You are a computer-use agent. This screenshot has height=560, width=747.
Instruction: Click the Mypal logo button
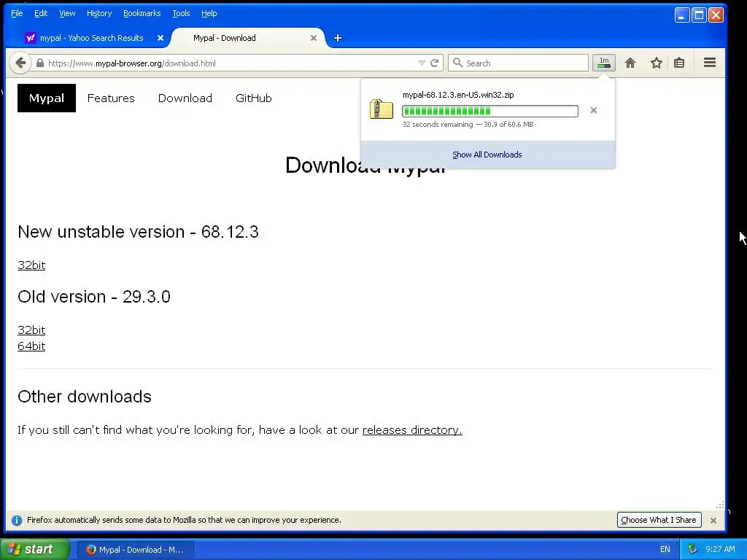[47, 98]
